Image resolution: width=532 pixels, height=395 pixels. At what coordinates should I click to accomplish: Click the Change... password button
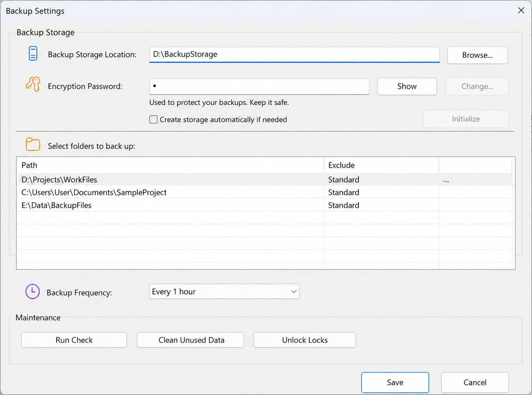[x=477, y=86]
